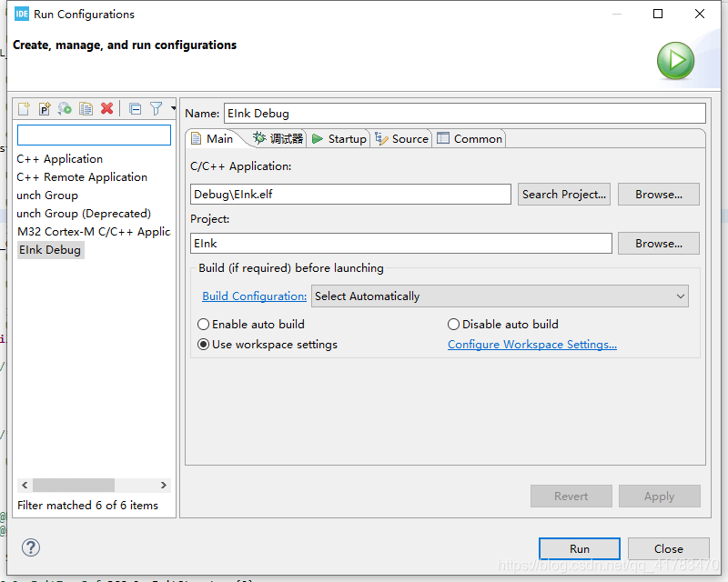Click into the C/C++ Application path field

pyautogui.click(x=350, y=194)
